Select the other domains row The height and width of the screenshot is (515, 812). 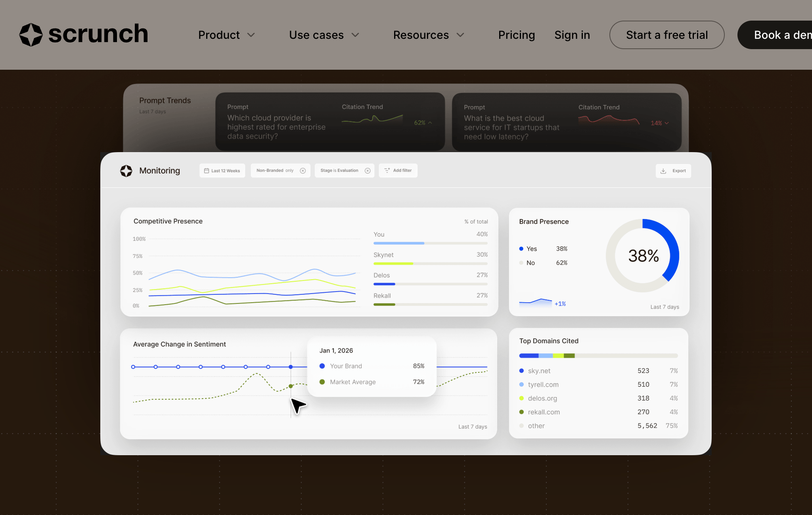pyautogui.click(x=598, y=426)
